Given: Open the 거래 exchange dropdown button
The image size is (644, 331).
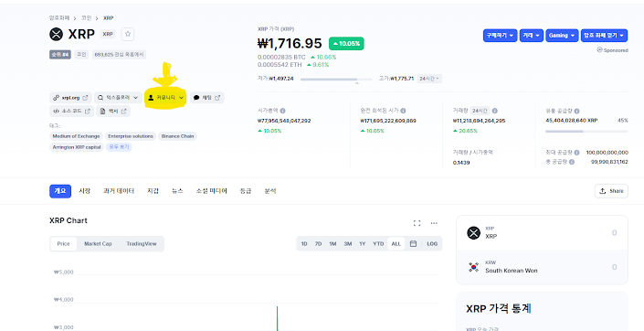Looking at the screenshot, I should click(x=532, y=36).
